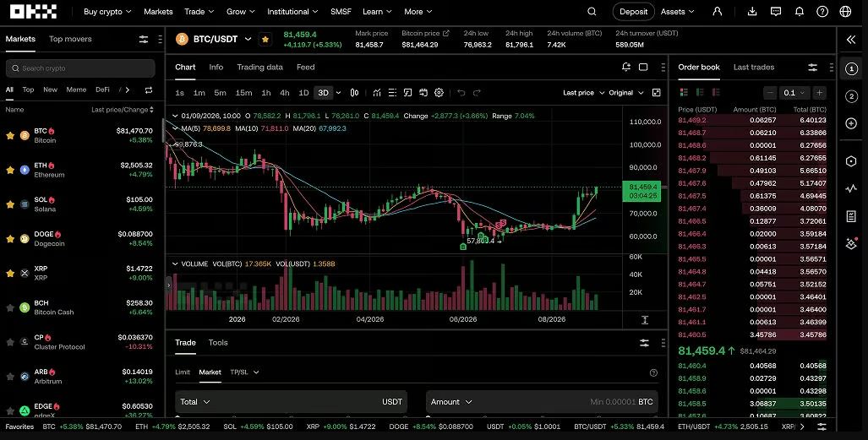Open the help question mark icon
The width and height of the screenshot is (868, 440).
[x=822, y=12]
